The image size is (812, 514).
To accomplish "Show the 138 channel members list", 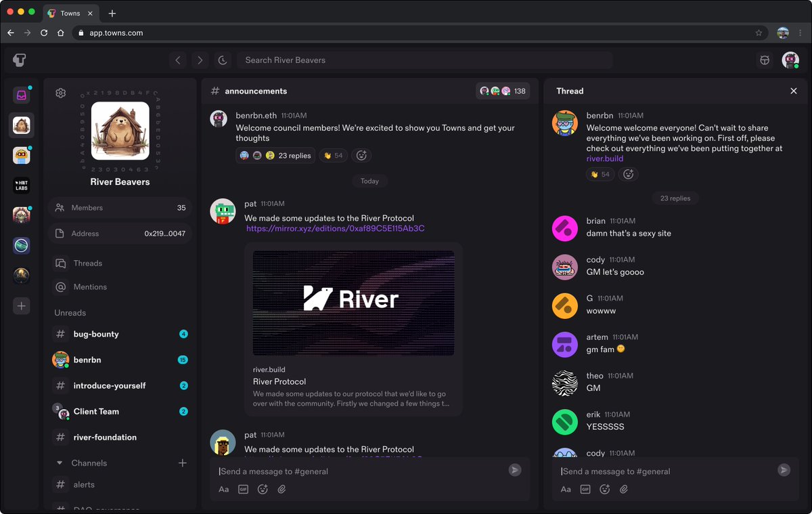I will [503, 91].
